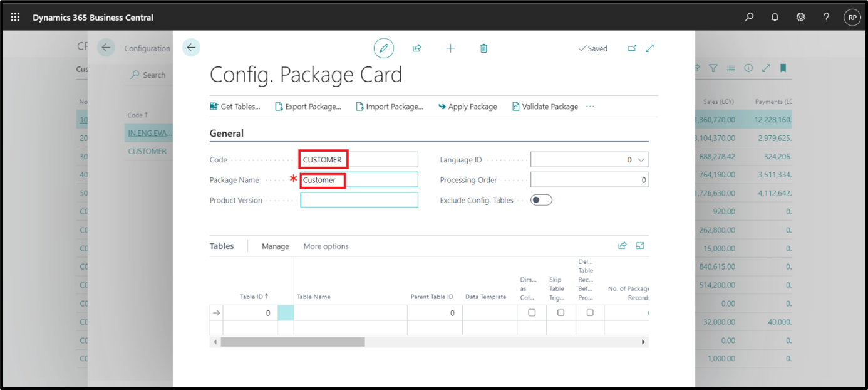Open the RP user account avatar
The width and height of the screenshot is (868, 390).
pos(852,18)
